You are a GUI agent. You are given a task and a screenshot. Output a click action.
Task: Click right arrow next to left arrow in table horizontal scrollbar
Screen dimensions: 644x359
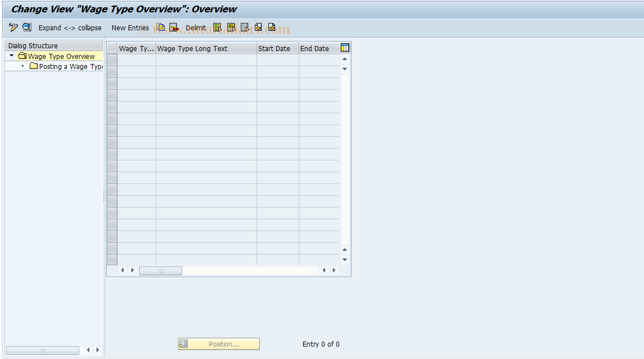coord(133,270)
